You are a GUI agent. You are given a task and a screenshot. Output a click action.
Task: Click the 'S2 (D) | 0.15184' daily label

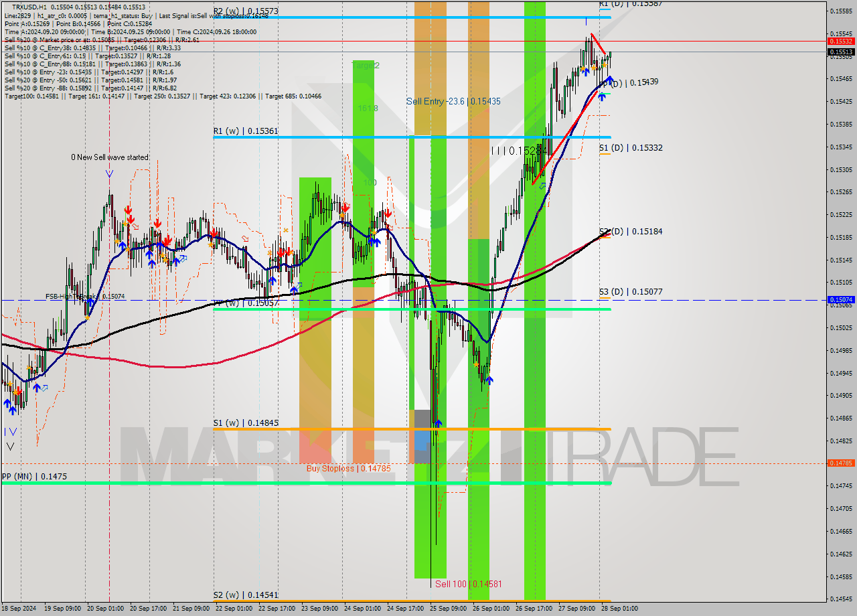(x=631, y=231)
